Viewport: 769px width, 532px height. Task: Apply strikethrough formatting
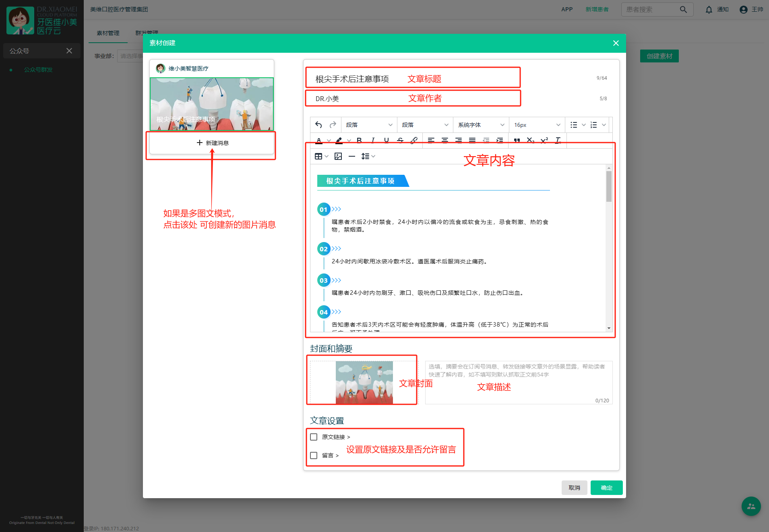tap(400, 140)
